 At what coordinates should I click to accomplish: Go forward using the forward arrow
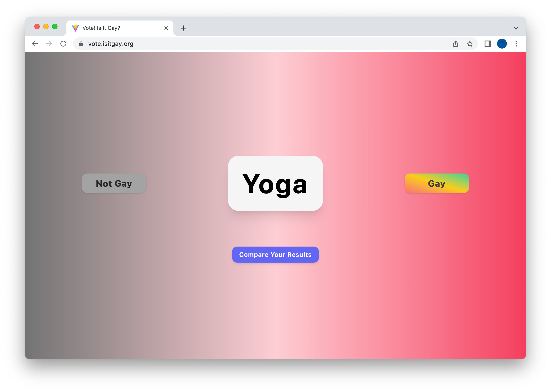(x=49, y=44)
